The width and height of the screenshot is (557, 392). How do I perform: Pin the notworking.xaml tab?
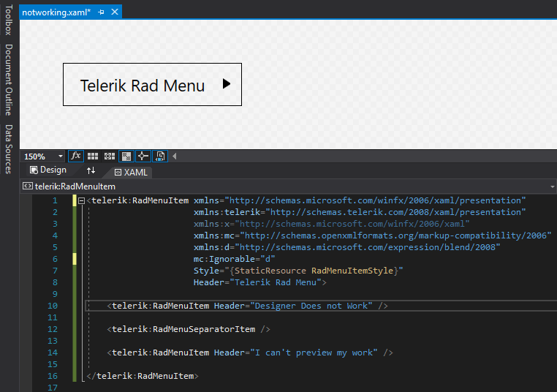101,12
